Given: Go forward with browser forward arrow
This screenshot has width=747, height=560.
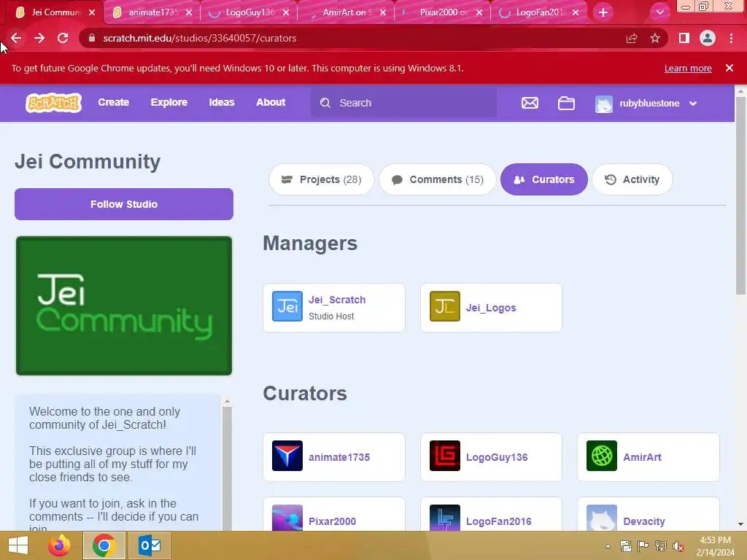Looking at the screenshot, I should [x=39, y=38].
